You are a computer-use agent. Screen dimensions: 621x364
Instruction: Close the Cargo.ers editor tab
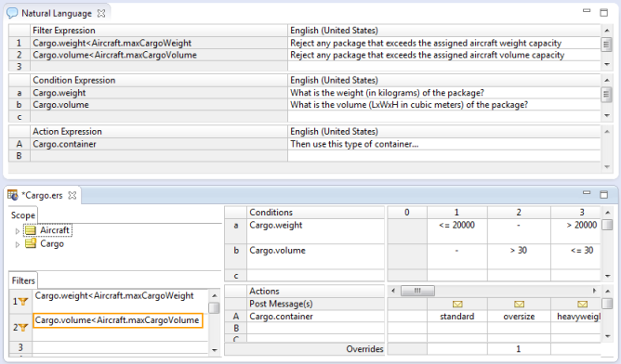tap(73, 195)
